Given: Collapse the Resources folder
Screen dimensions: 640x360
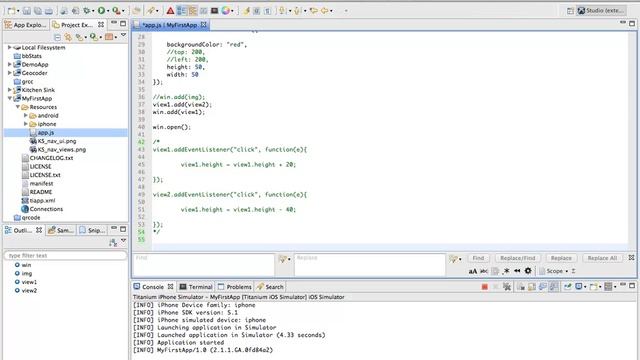Looking at the screenshot, I should click(18, 107).
